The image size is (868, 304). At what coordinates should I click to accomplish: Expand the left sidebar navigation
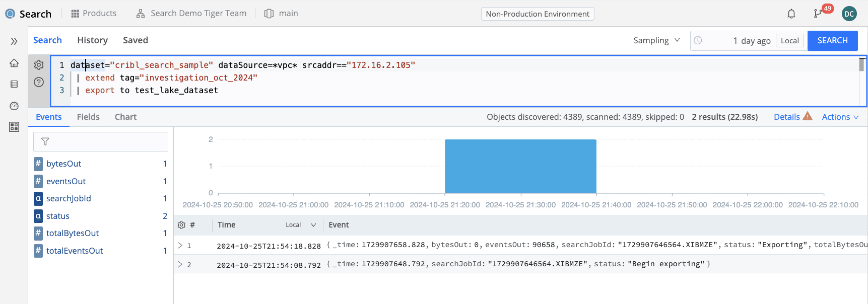point(14,41)
